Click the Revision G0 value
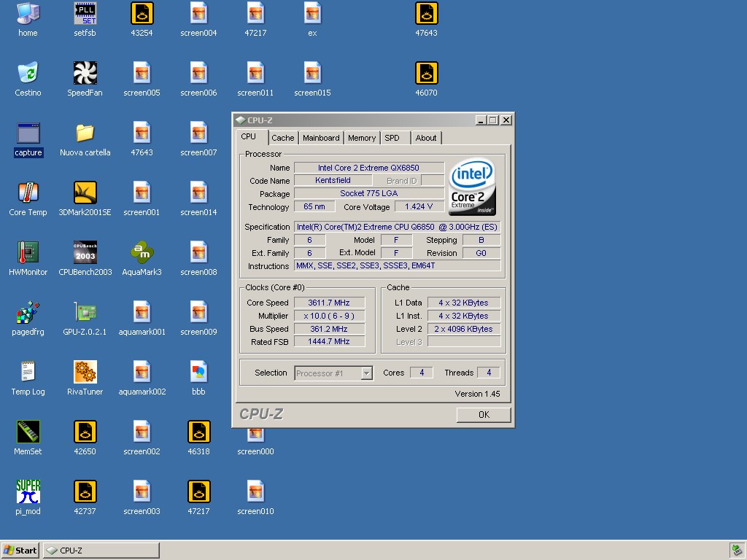 point(481,253)
